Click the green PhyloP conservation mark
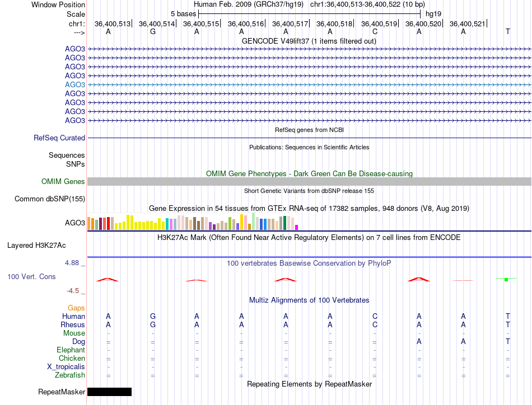 pos(506,279)
